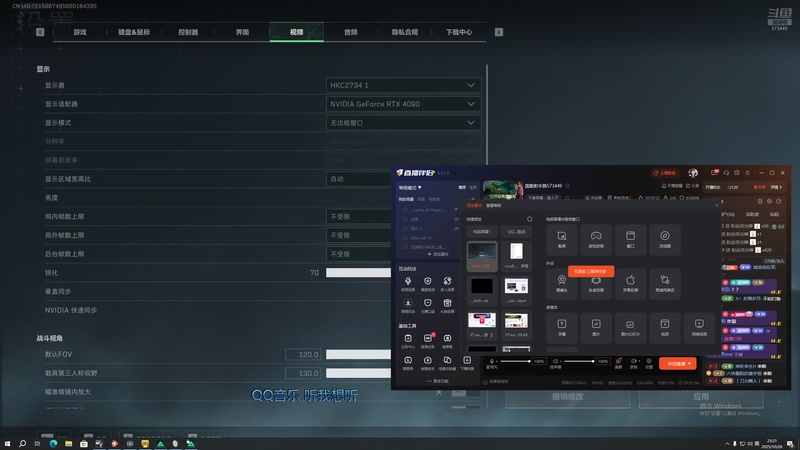Screen dimensions: 800x450
Task: Add an 苹果投屏 Apple screen-cast source
Action: click(x=630, y=283)
